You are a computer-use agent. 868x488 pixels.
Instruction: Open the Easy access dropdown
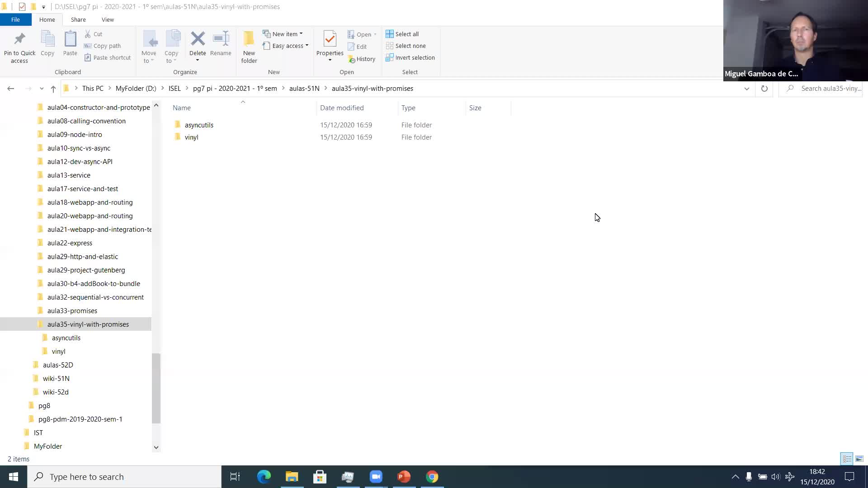[x=307, y=46]
